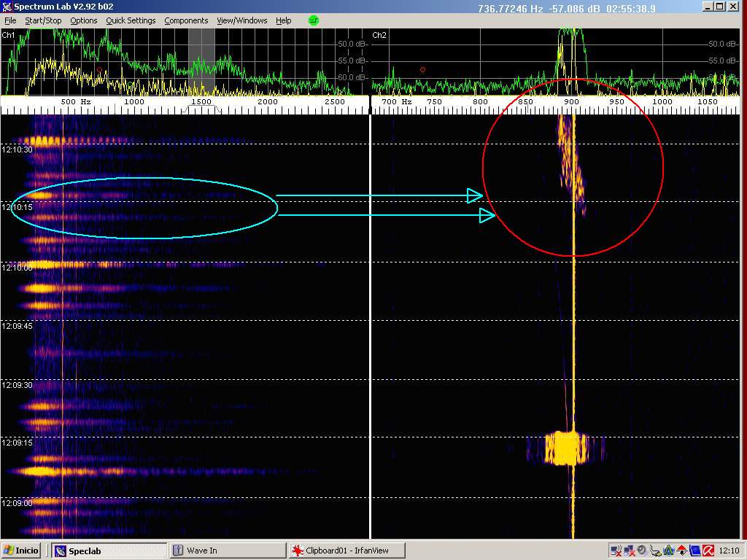Click the green status indicator in menu bar
Image resolution: width=747 pixels, height=560 pixels.
click(x=314, y=20)
